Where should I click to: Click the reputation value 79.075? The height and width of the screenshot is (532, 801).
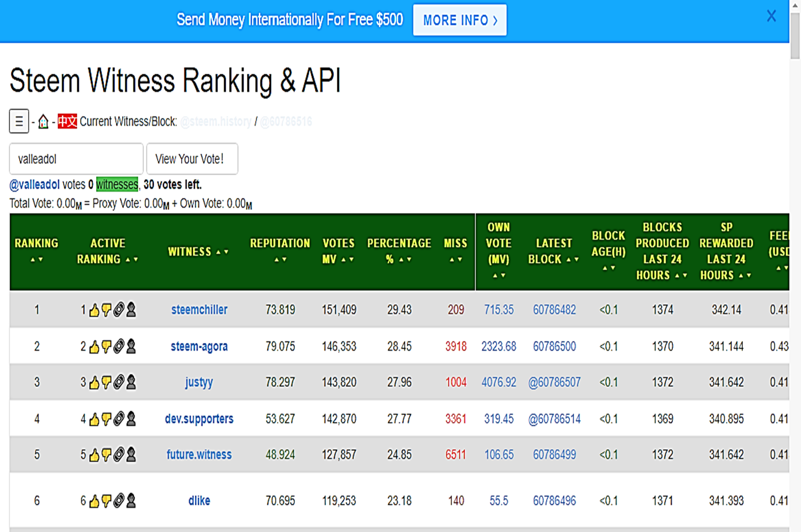[280, 347]
